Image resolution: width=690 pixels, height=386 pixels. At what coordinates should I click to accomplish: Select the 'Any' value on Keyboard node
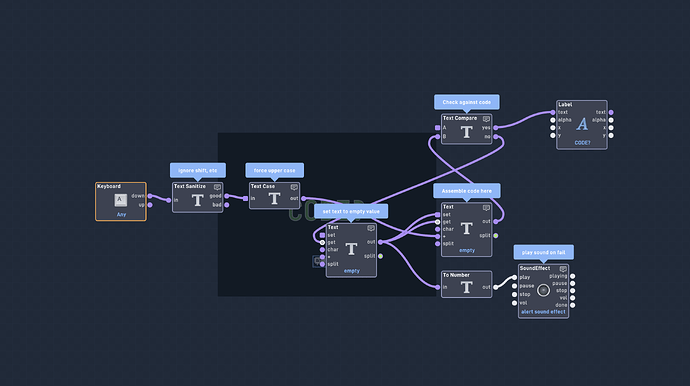(x=121, y=214)
